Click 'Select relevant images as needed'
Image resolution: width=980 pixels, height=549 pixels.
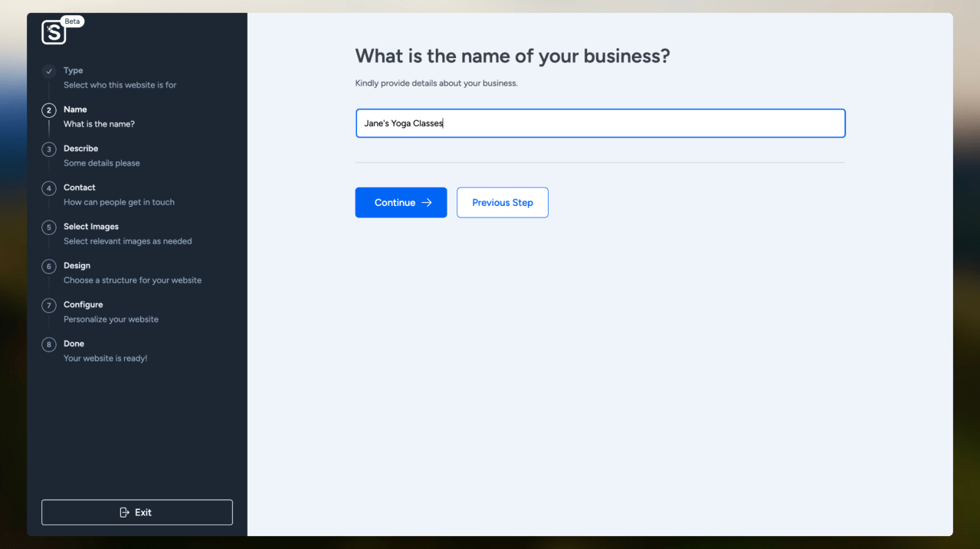128,241
